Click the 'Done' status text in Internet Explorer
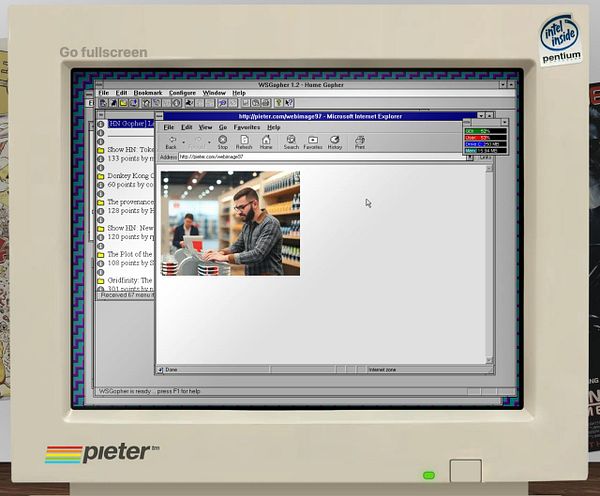This screenshot has width=600, height=496. point(171,370)
